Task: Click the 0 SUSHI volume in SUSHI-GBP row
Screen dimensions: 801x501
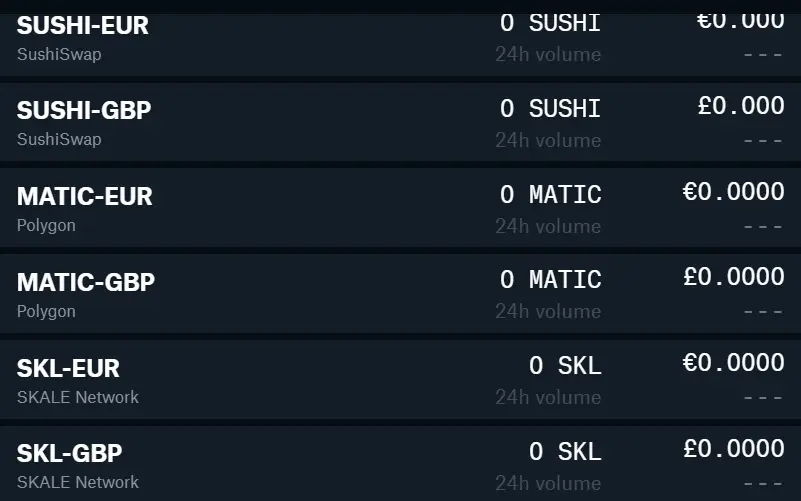Action: (551, 108)
